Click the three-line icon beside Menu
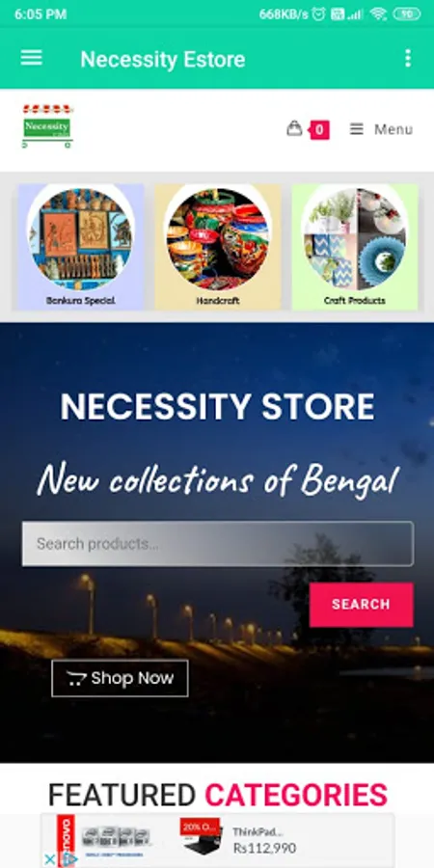Screen dimensions: 434x868 (357, 129)
